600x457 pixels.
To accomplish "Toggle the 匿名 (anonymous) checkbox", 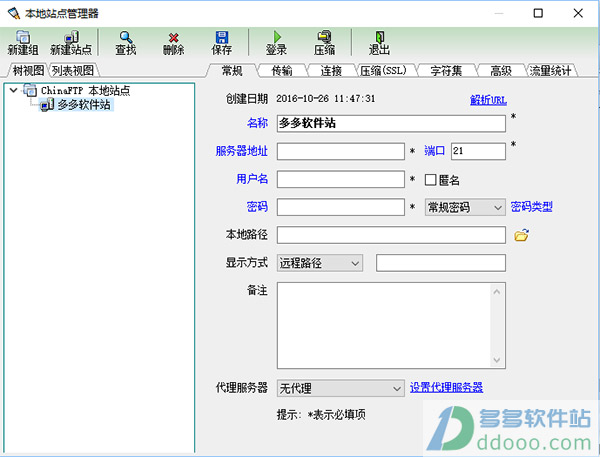I will pyautogui.click(x=430, y=180).
